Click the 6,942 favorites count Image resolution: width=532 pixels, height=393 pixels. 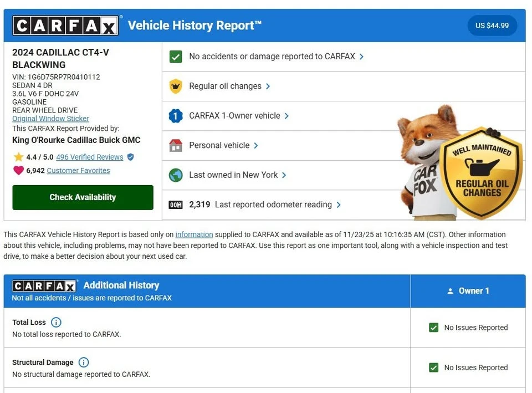click(x=35, y=170)
